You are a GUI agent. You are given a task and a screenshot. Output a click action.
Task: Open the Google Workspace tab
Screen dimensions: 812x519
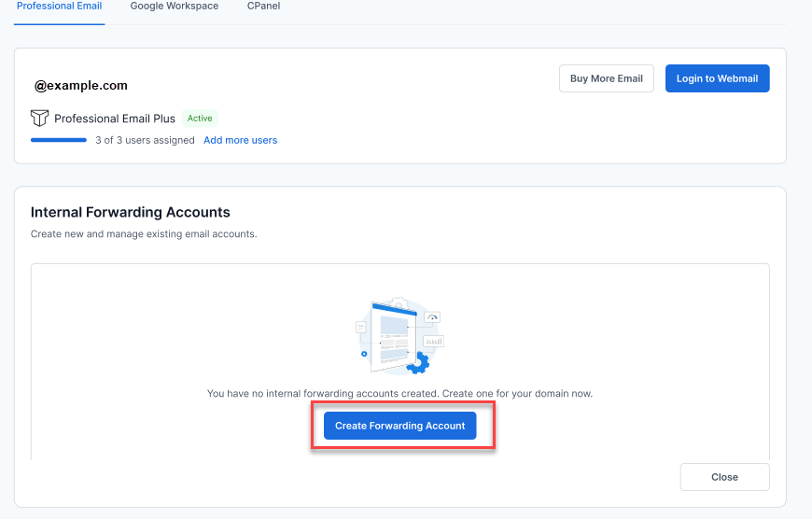[x=175, y=7]
